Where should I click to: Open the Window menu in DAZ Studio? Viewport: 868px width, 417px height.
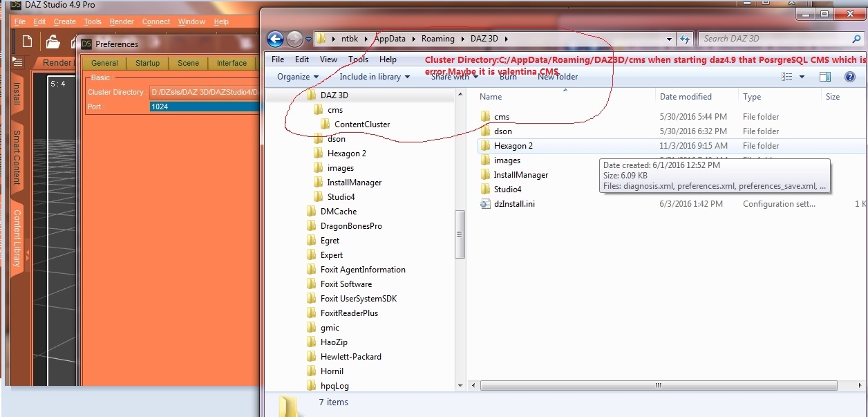191,21
